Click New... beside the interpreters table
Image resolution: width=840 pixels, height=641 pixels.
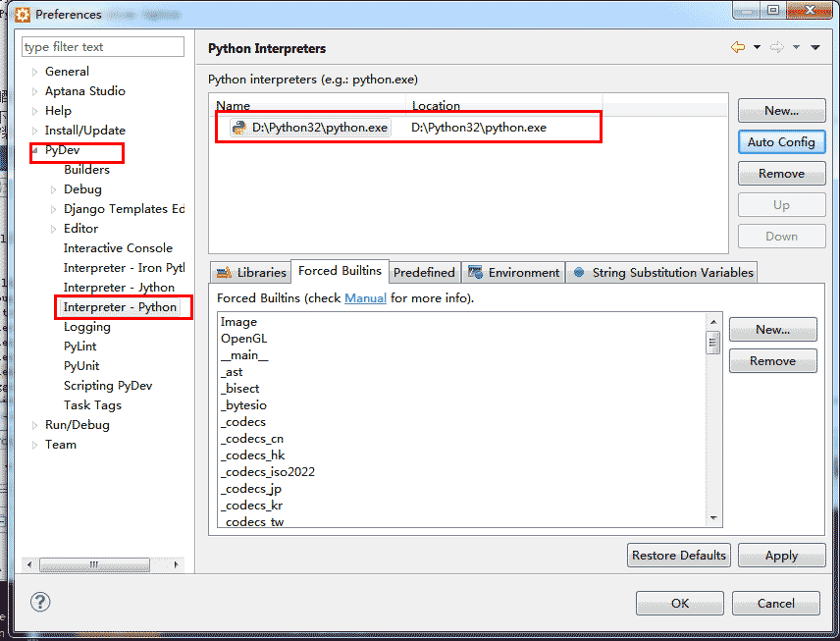point(781,110)
